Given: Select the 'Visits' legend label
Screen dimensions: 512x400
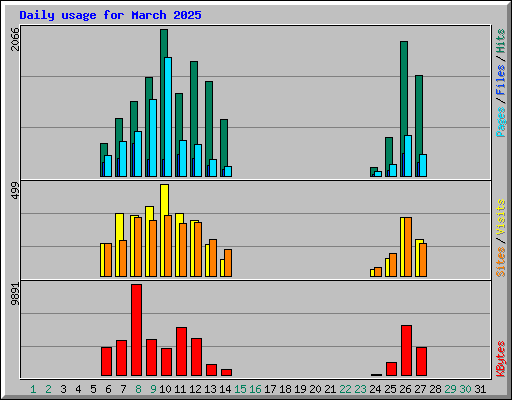Looking at the screenshot, I should pyautogui.click(x=501, y=218).
